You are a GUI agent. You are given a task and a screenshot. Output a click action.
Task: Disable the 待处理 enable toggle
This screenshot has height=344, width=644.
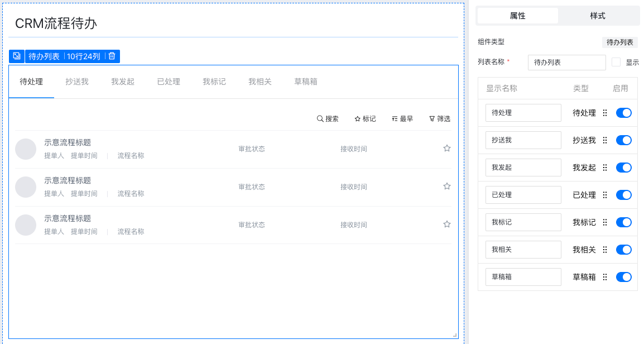(x=623, y=113)
